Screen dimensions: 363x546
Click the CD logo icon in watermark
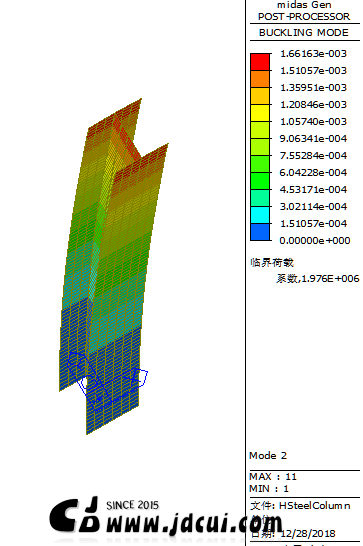pos(75,515)
